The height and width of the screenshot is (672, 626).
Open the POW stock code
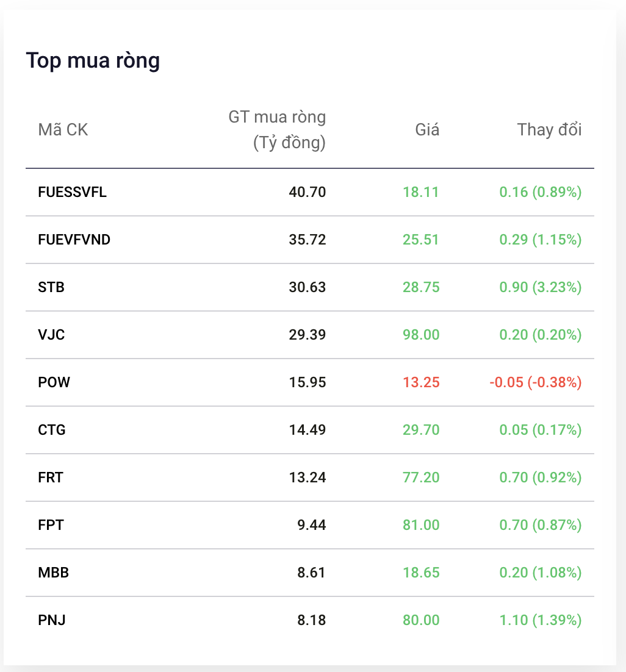click(x=54, y=382)
